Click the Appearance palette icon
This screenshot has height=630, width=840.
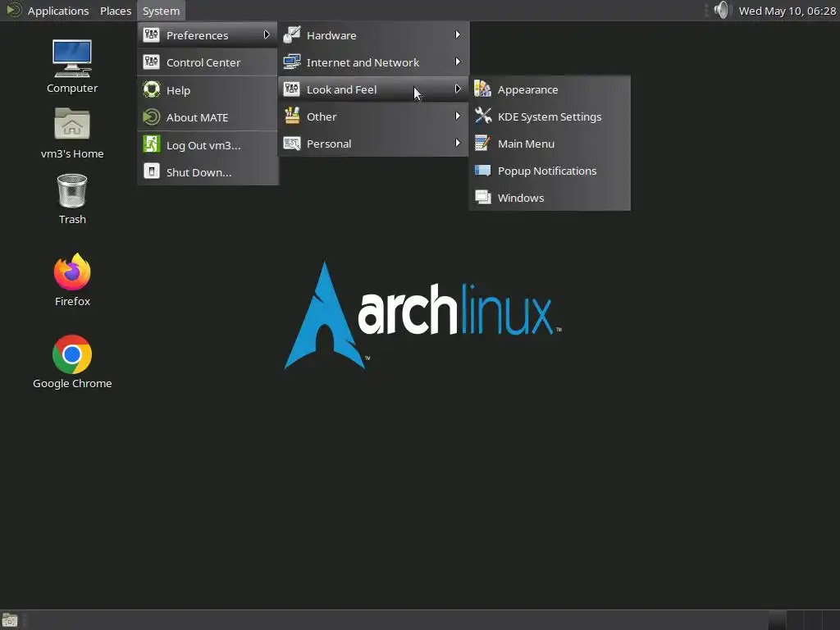coord(482,89)
